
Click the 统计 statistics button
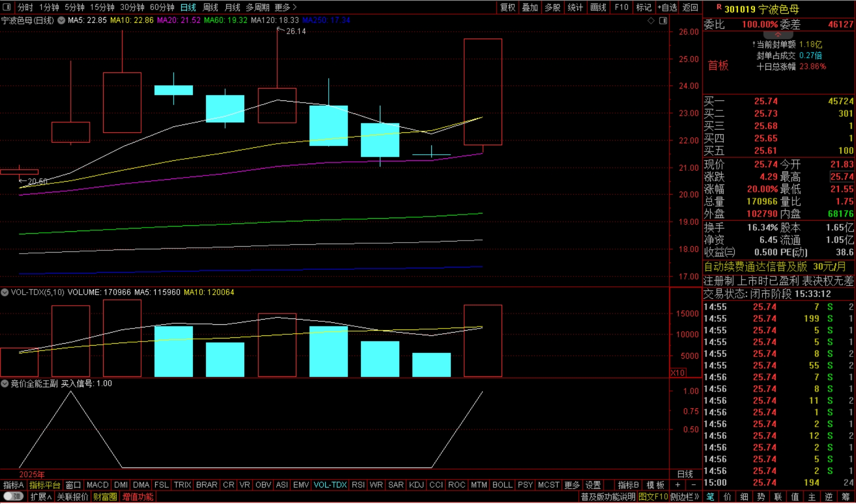575,7
